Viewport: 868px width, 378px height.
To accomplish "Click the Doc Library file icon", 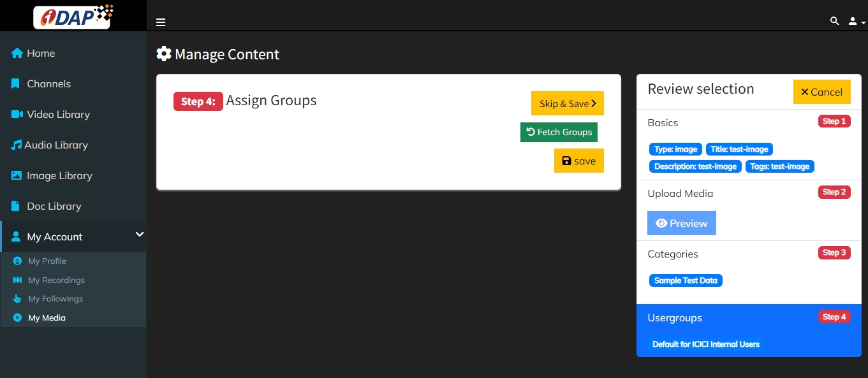I will [x=17, y=206].
